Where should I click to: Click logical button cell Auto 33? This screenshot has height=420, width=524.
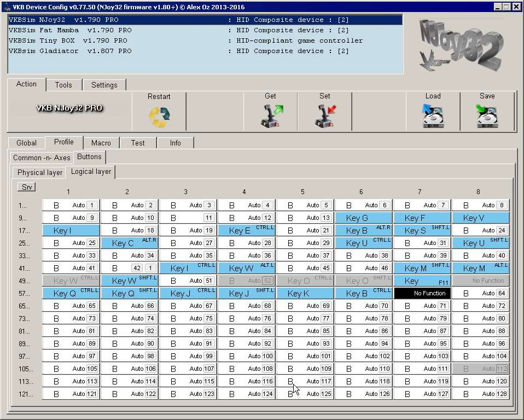click(x=71, y=255)
